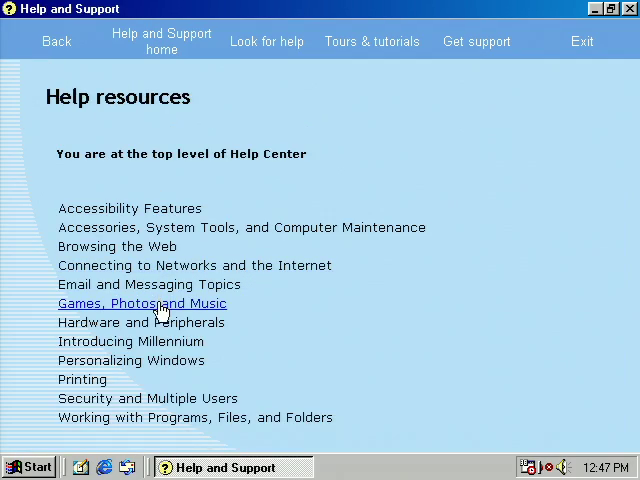
Task: Open Connecting to Networks and the Internet
Action: tap(195, 266)
